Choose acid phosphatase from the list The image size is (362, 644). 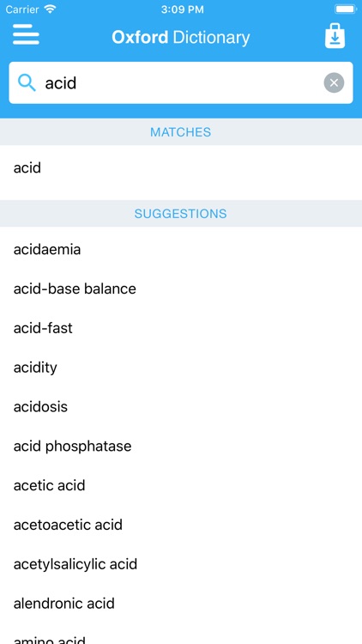pyautogui.click(x=181, y=446)
